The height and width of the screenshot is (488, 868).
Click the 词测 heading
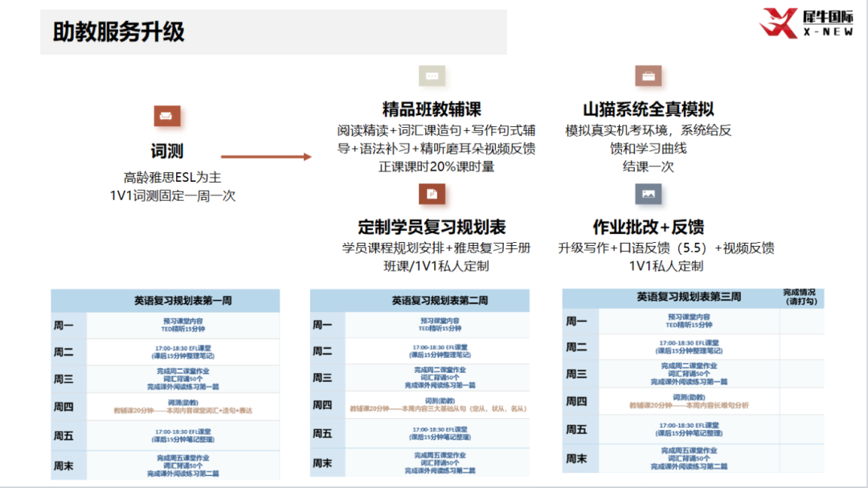click(166, 150)
